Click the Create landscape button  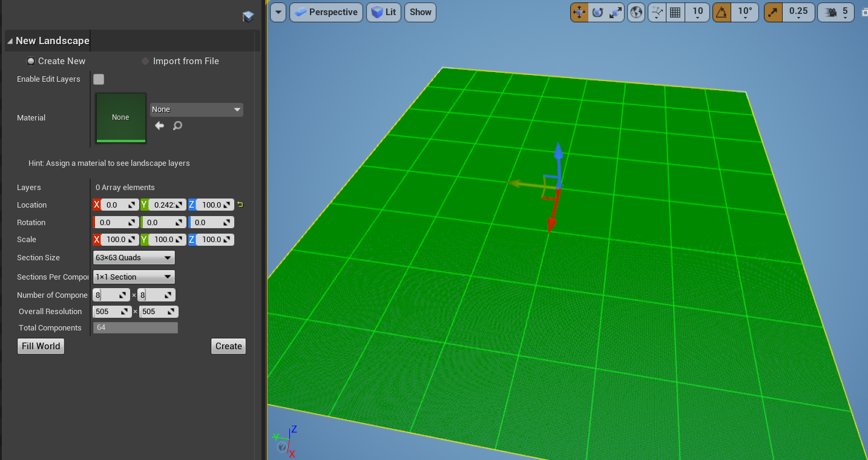(229, 346)
